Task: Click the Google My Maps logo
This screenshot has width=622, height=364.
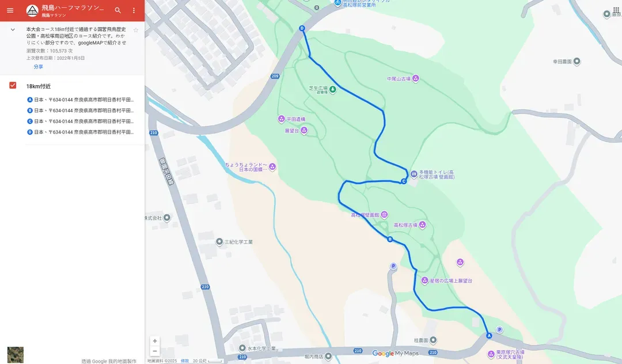Action: (x=396, y=353)
